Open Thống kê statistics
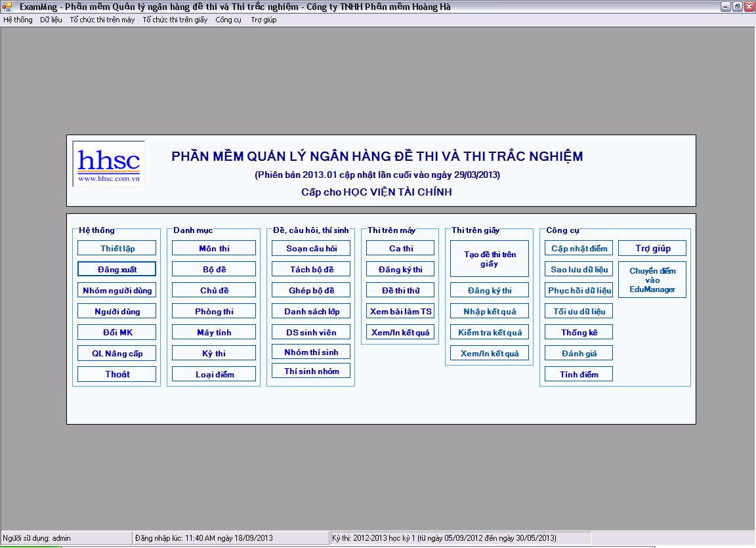Image resolution: width=756 pixels, height=548 pixels. pyautogui.click(x=579, y=332)
